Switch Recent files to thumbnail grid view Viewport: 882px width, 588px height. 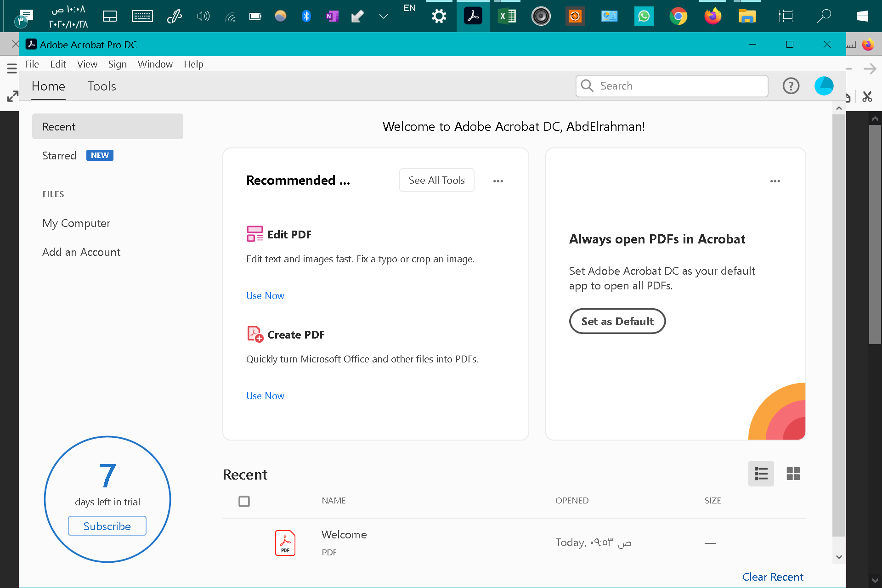tap(793, 474)
